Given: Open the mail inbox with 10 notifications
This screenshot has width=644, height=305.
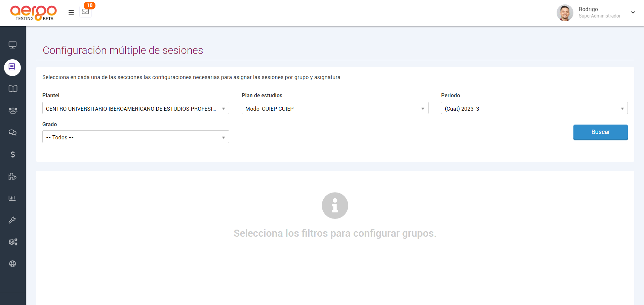Looking at the screenshot, I should pyautogui.click(x=85, y=12).
